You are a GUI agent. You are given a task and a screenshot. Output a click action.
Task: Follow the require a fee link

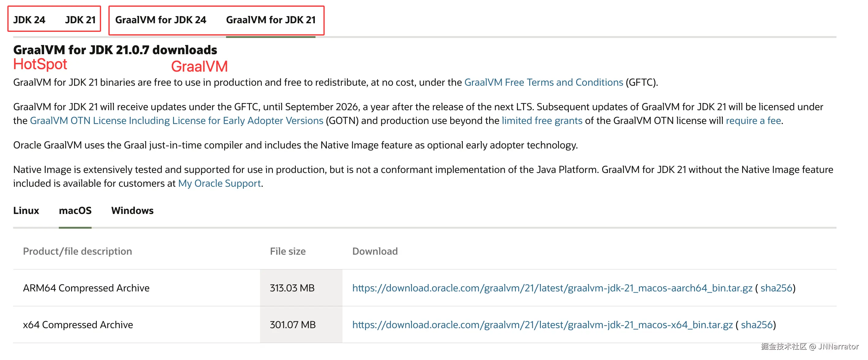tap(753, 121)
